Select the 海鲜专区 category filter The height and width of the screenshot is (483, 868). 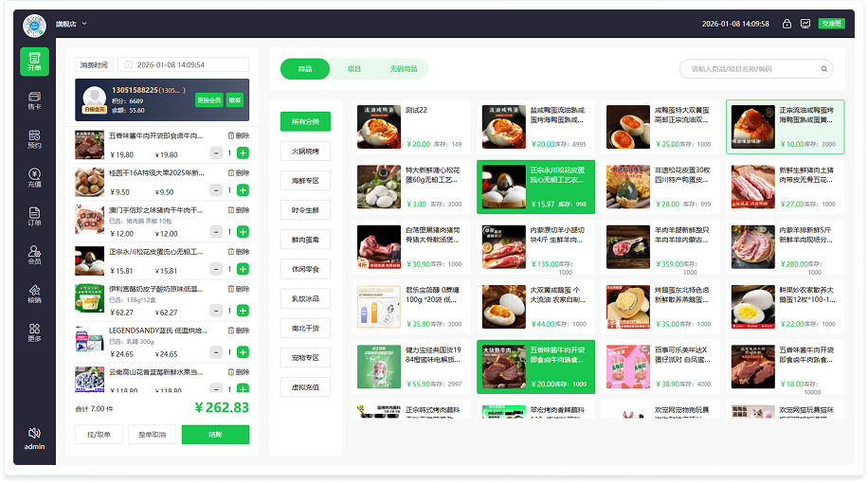pos(305,180)
